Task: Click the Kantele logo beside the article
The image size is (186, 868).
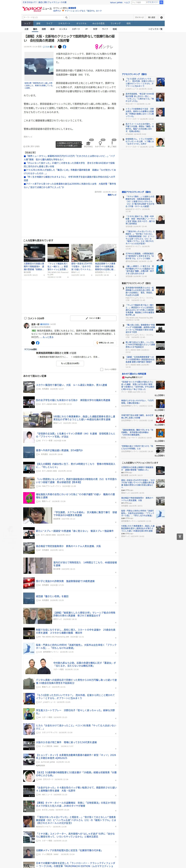Action: click(104, 47)
